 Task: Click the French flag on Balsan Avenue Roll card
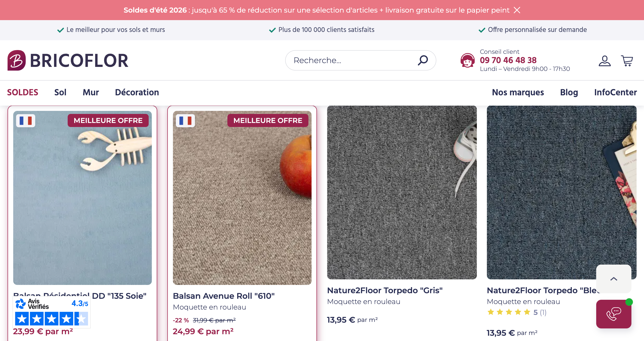[x=185, y=121]
